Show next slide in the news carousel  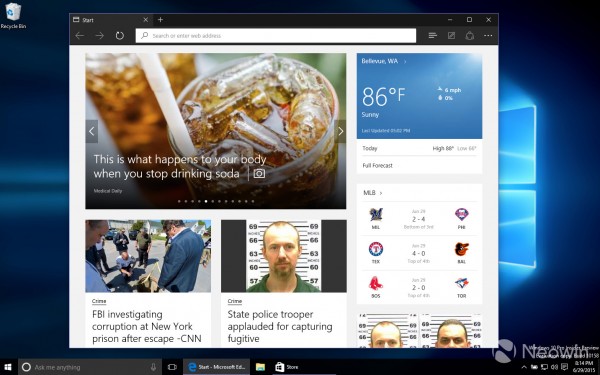[x=340, y=131]
